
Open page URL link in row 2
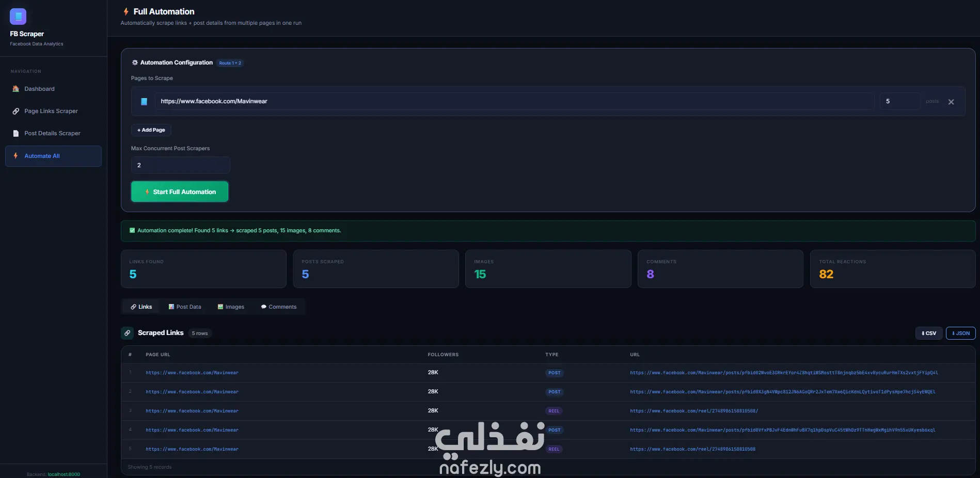pos(192,392)
